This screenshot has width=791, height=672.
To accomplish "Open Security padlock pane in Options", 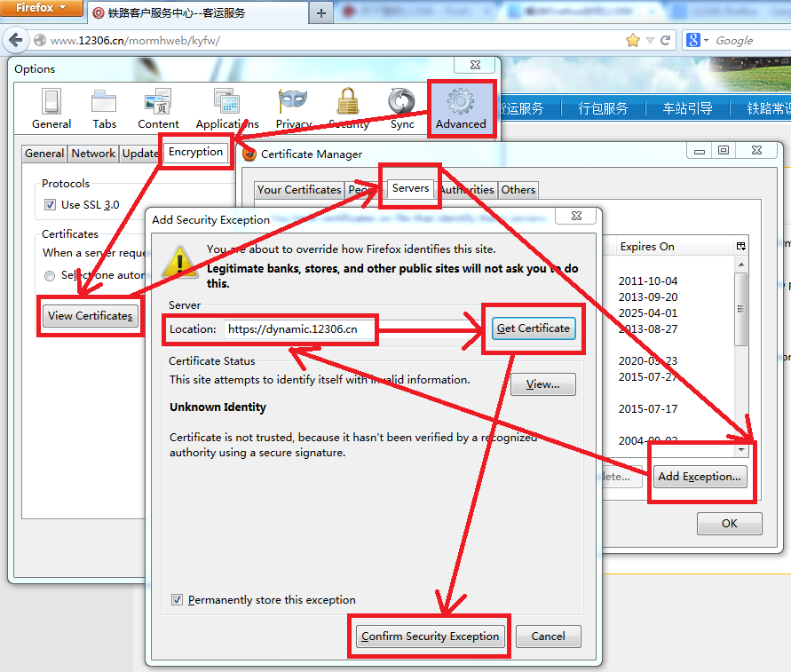I will (x=348, y=109).
